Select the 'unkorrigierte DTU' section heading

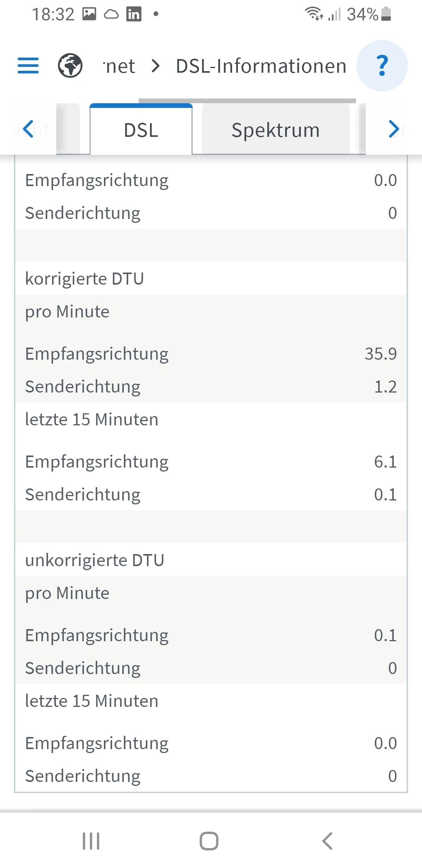tap(95, 560)
